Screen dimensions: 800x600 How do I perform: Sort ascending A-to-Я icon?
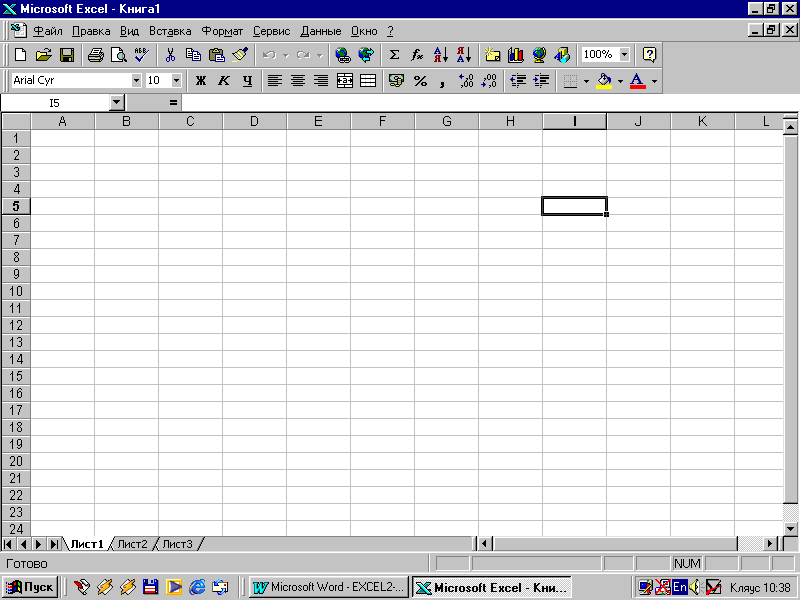[x=441, y=55]
